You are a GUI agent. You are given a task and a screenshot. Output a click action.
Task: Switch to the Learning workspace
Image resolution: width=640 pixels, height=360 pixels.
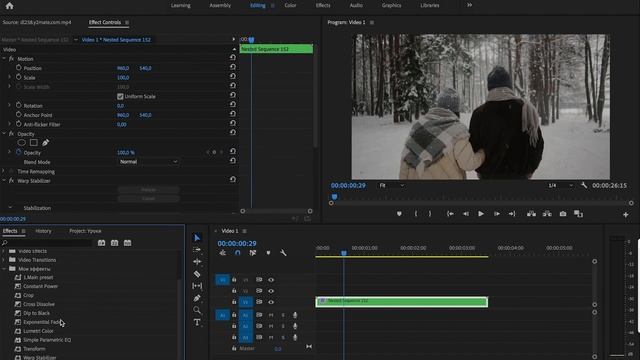181,5
